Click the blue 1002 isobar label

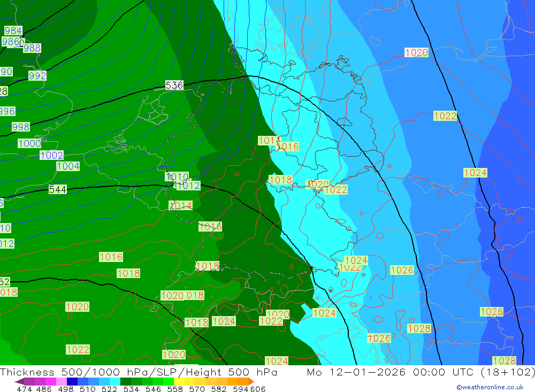[52, 155]
